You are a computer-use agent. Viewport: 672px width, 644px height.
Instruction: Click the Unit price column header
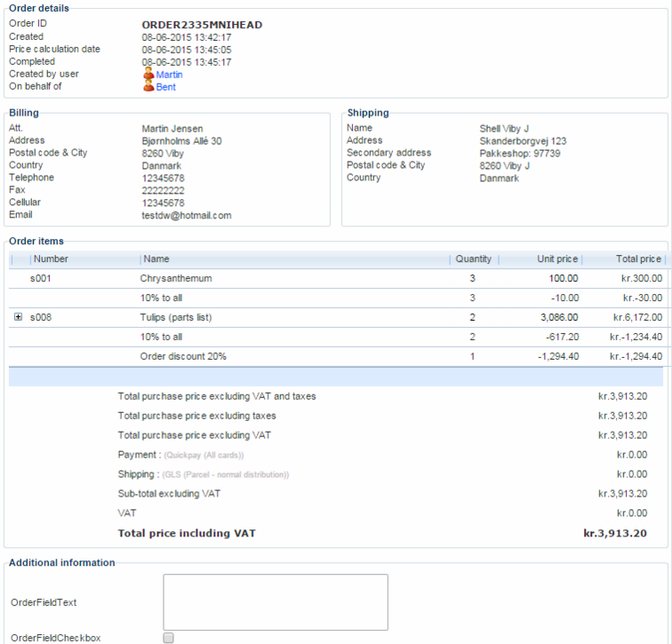557,259
